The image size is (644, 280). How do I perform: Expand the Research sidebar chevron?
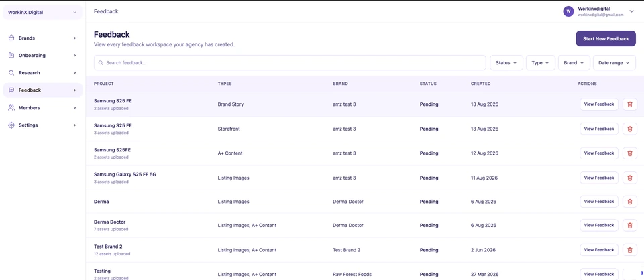coord(74,72)
